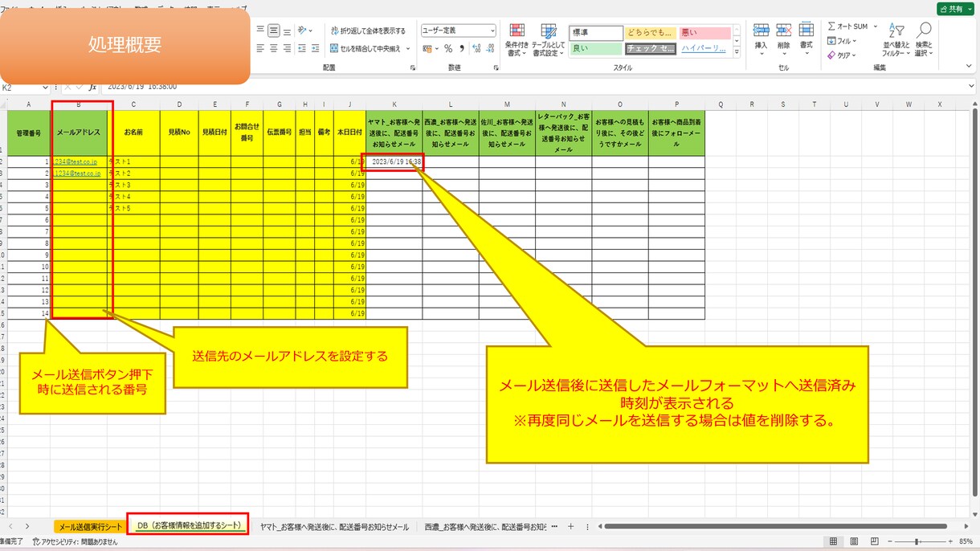Apply the 悪い cell style
Screen dimensions: 980x551
pos(704,33)
